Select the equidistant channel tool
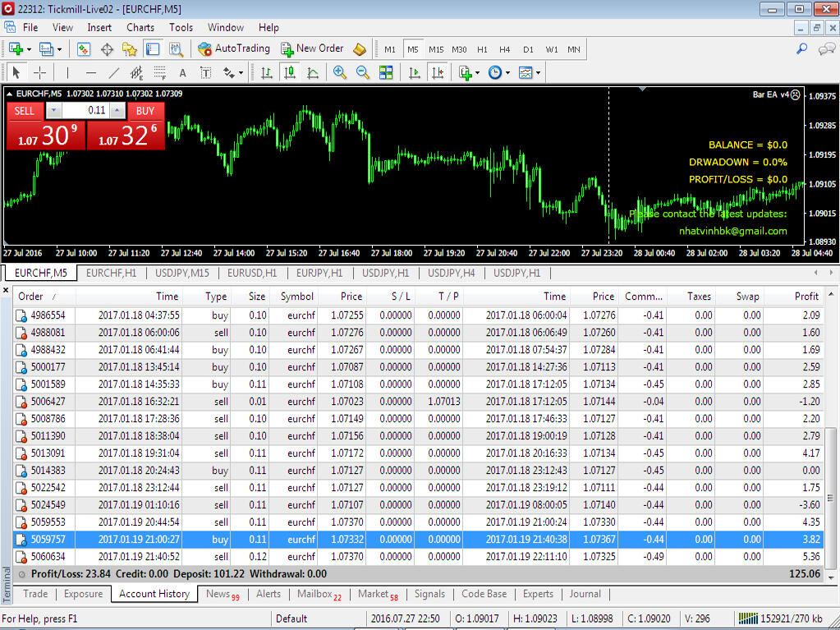This screenshot has width=840, height=630. point(136,72)
